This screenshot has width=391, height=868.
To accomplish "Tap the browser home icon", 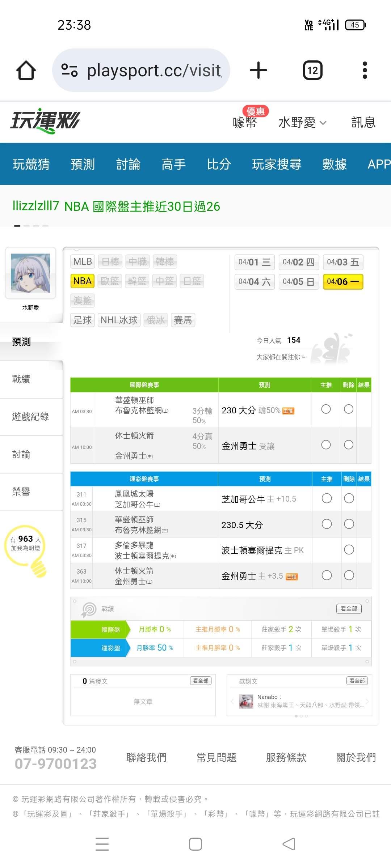I will [26, 70].
